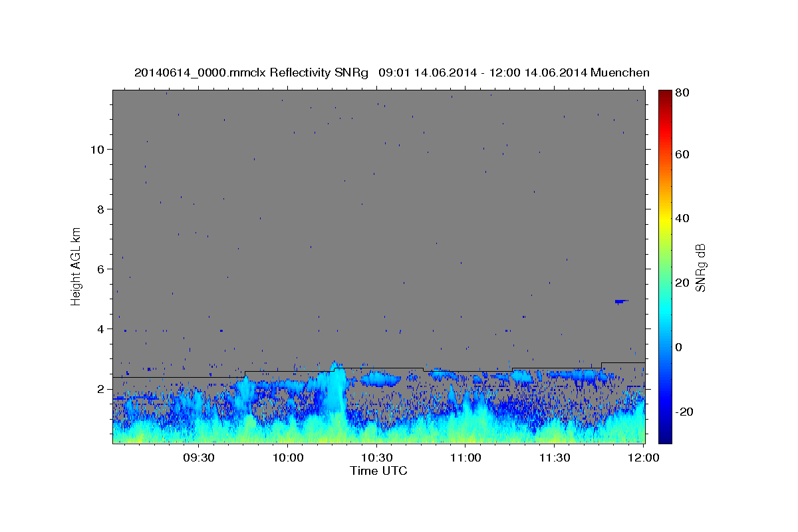Click the 10:30 time tick label
The width and height of the screenshot is (798, 532).
(x=376, y=458)
